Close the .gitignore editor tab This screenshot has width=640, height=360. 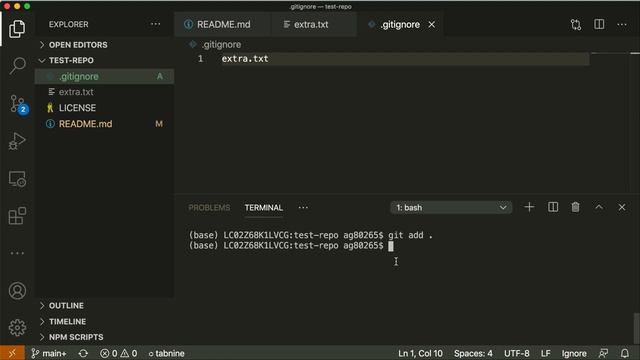point(432,24)
